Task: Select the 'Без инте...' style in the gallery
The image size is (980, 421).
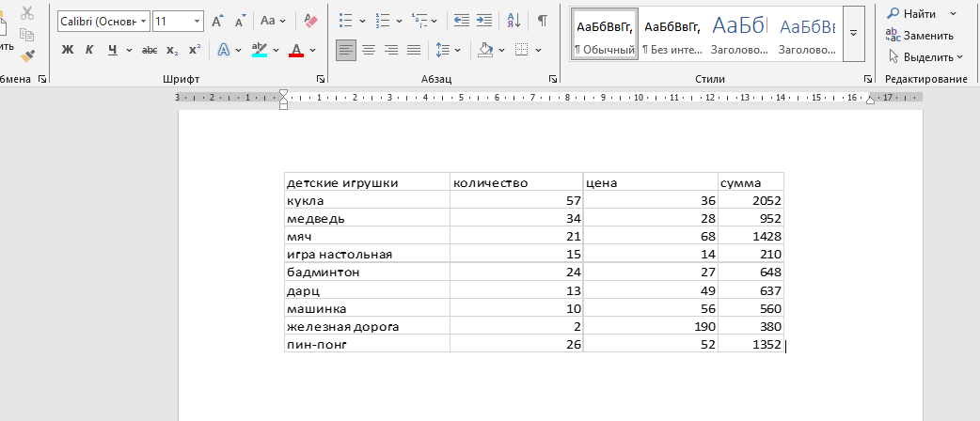Action: coord(672,33)
